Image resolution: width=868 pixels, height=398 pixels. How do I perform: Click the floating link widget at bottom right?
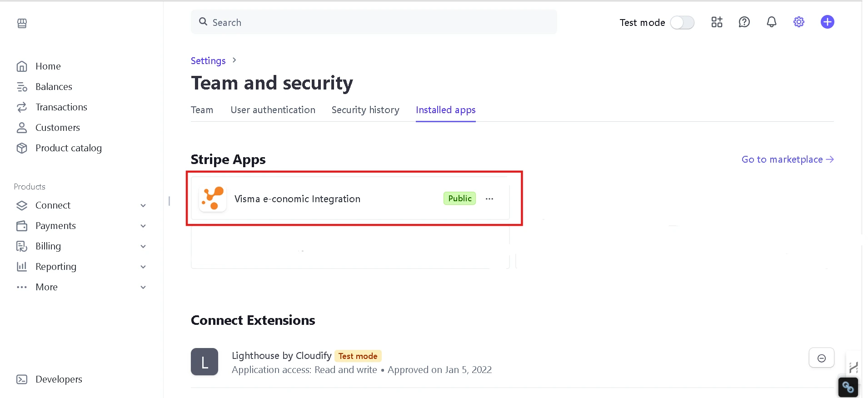(848, 387)
